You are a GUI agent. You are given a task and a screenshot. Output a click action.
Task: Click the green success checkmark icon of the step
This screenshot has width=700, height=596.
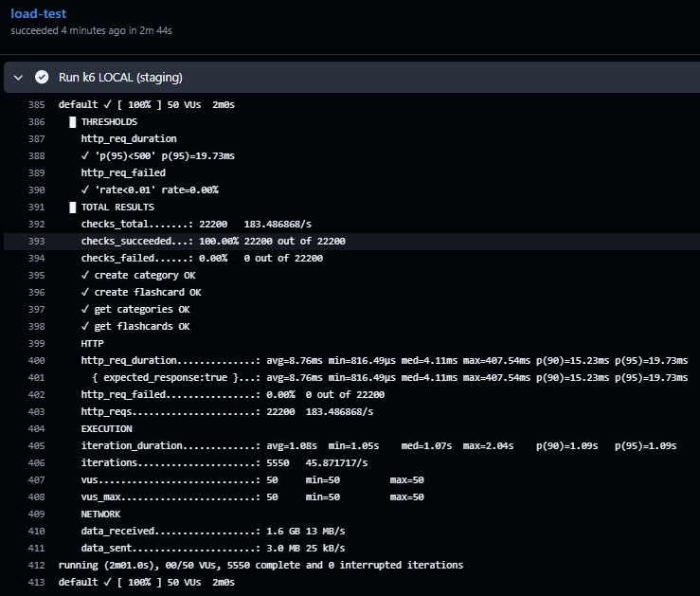tap(42, 78)
